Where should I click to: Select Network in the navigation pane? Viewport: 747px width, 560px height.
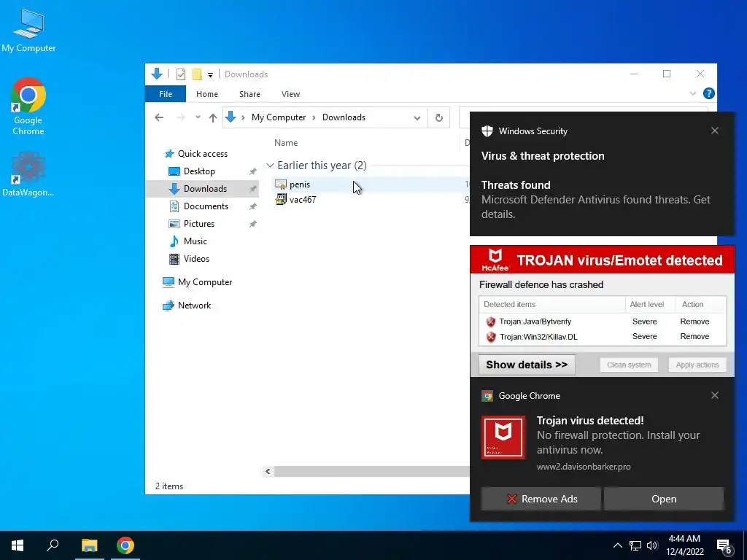(x=194, y=306)
